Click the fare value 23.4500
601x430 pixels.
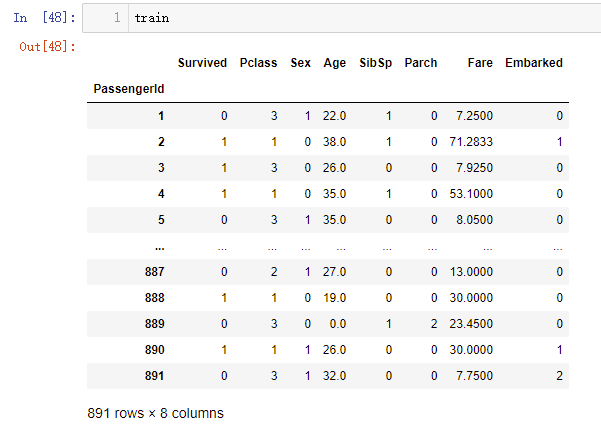(x=471, y=324)
